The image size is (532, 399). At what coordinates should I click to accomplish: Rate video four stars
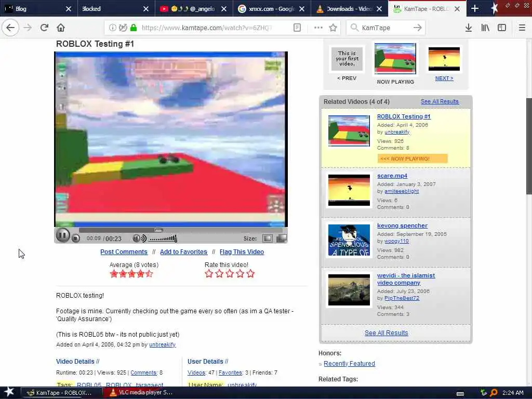(x=240, y=273)
